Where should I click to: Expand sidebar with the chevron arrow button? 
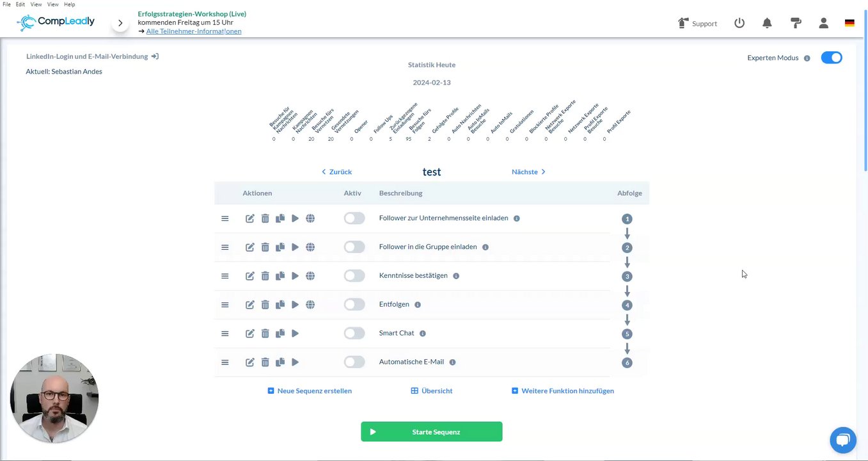coord(120,23)
